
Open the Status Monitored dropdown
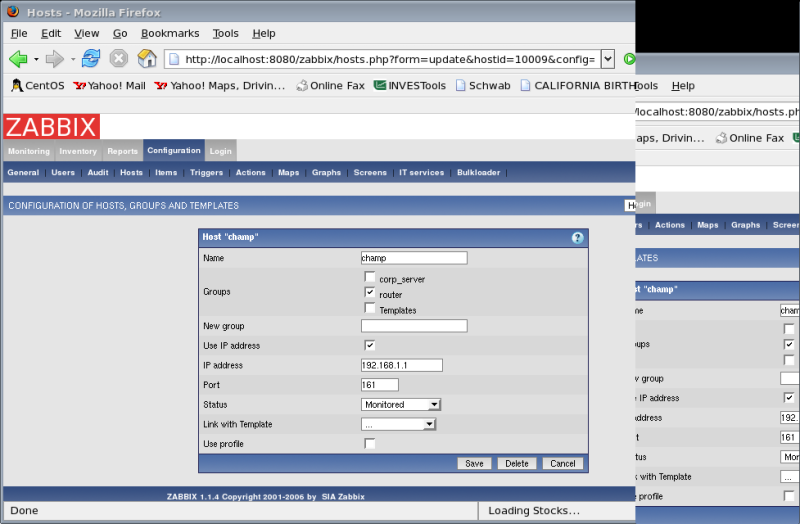(401, 405)
